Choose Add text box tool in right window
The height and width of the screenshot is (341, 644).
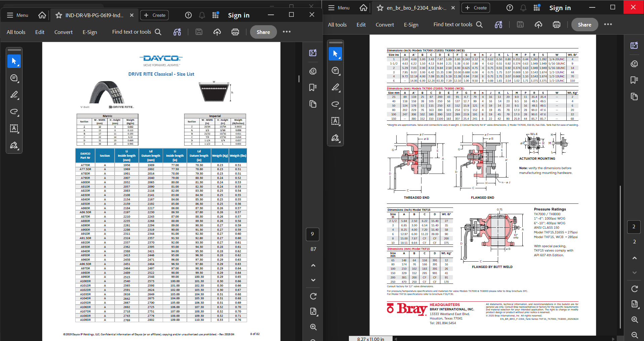(335, 121)
